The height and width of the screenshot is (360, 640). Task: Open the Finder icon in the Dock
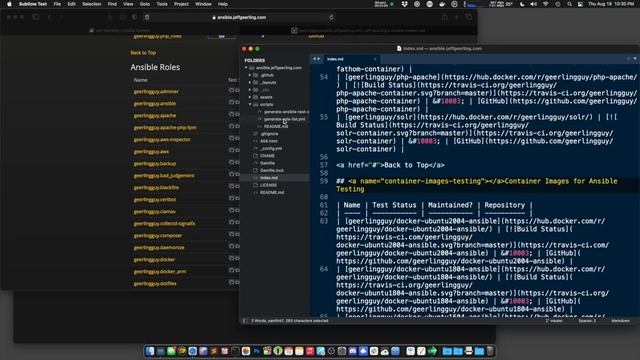tap(150, 351)
